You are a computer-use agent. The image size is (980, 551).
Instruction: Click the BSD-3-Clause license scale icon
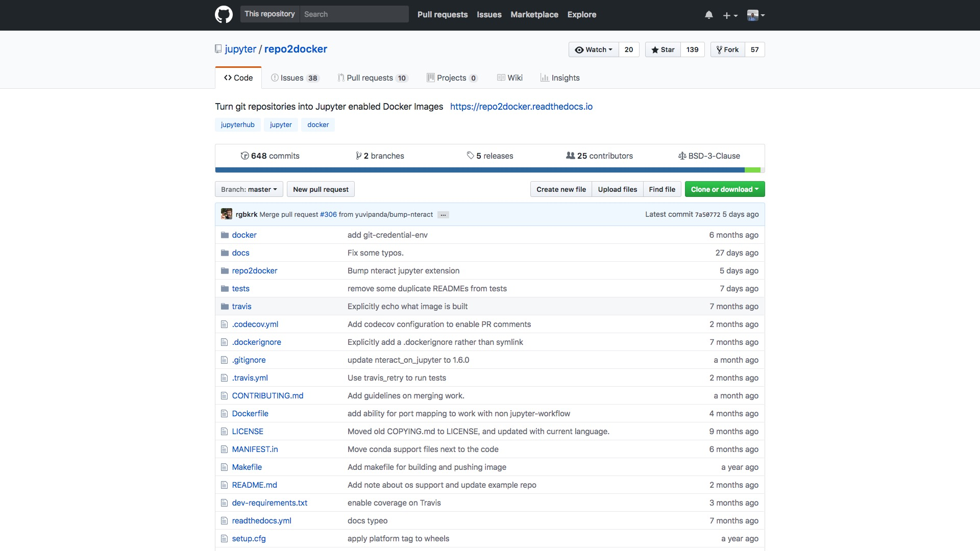coord(682,156)
